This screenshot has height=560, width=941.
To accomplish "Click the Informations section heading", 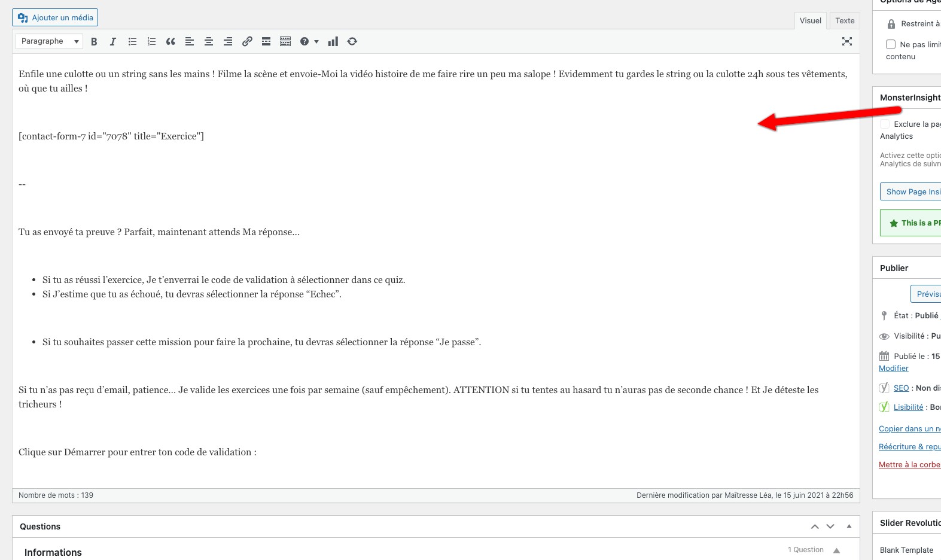I will [x=53, y=553].
